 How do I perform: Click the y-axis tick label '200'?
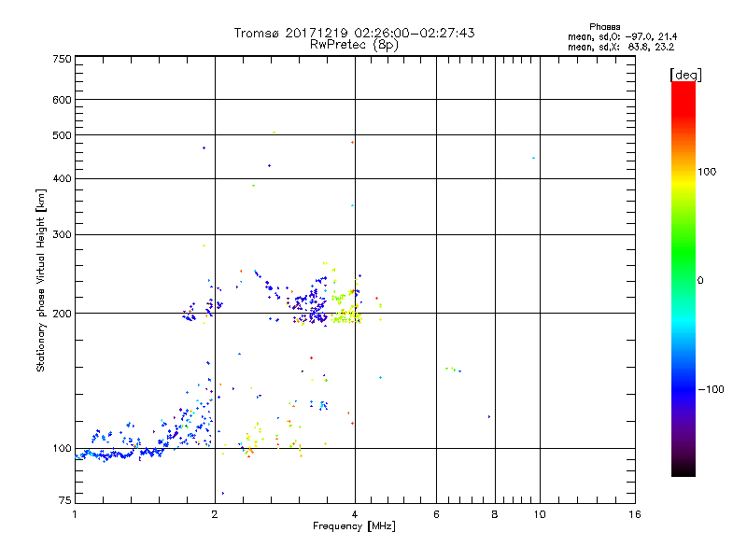[x=62, y=314]
